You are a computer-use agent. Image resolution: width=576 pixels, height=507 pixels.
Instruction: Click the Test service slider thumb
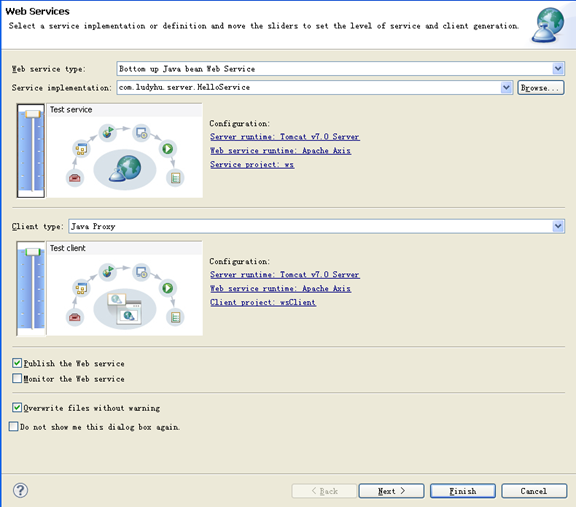pyautogui.click(x=33, y=114)
